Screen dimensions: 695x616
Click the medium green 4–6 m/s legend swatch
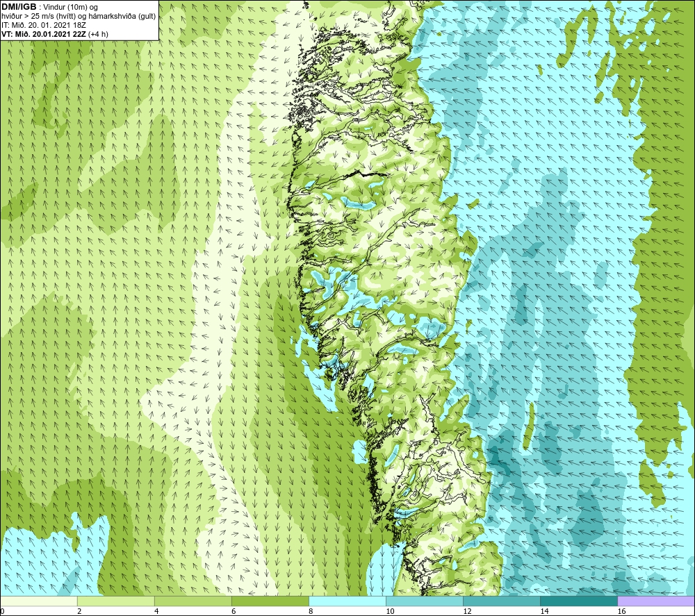(x=193, y=601)
